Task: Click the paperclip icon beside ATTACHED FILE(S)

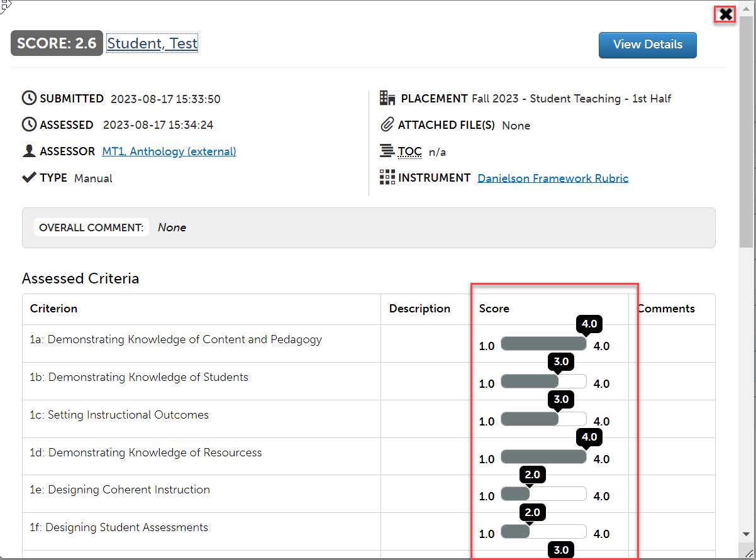Action: pyautogui.click(x=387, y=124)
